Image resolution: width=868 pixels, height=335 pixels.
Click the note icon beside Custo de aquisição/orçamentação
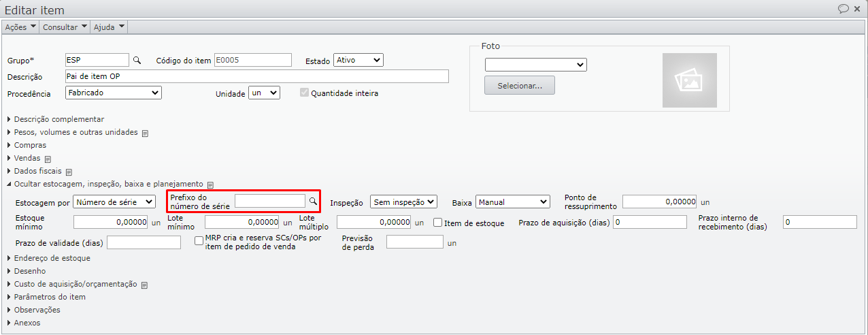click(144, 285)
